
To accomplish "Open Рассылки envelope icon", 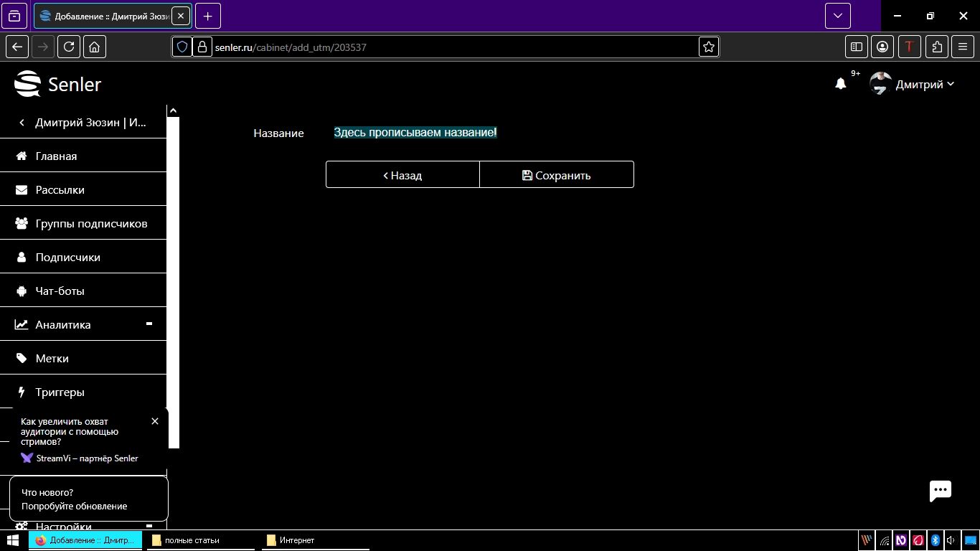I will pos(22,189).
